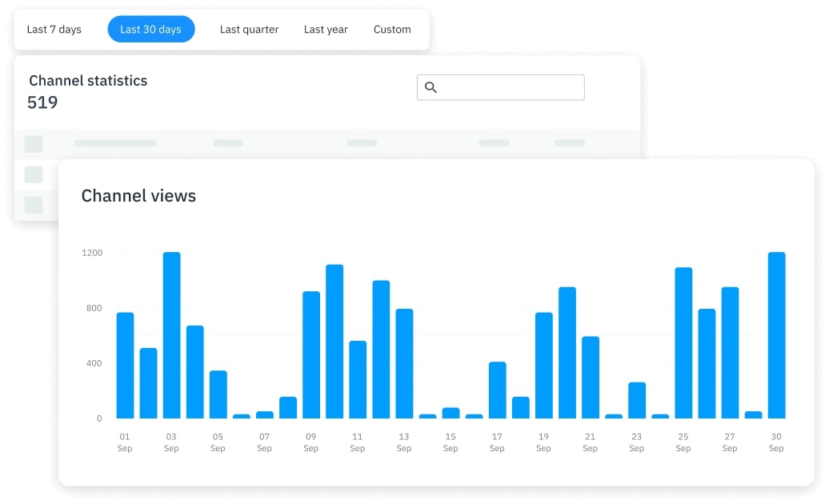Select the 09 Sep views bar
Image resolution: width=829 pixels, height=504 pixels.
click(311, 355)
